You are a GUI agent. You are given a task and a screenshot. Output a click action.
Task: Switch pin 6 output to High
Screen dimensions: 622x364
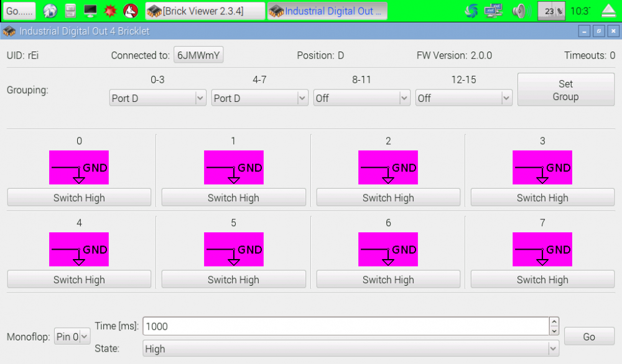[388, 280]
